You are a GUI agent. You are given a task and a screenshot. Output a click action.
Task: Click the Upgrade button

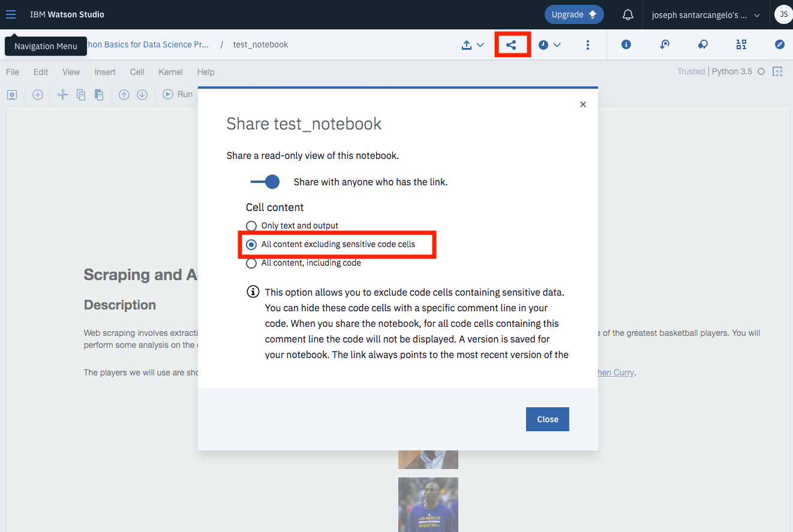pos(573,14)
